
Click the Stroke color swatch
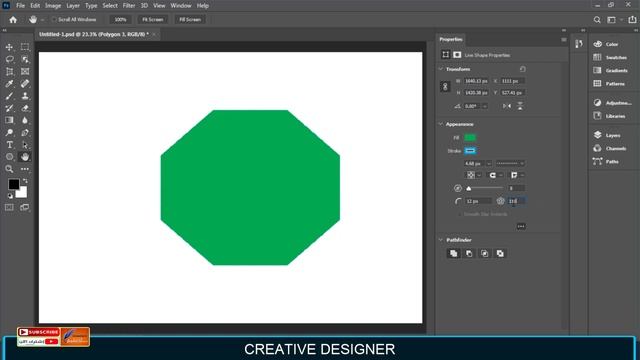(x=470, y=151)
